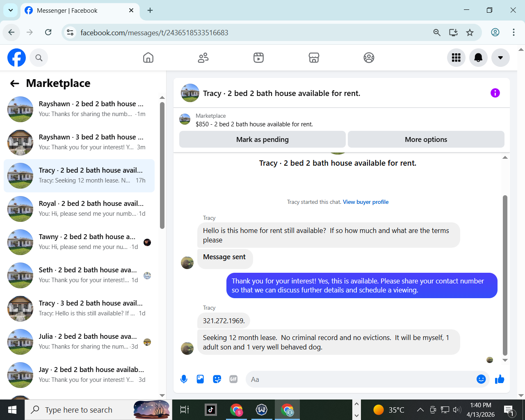Close the Messenger | Facebook tab

tap(131, 10)
